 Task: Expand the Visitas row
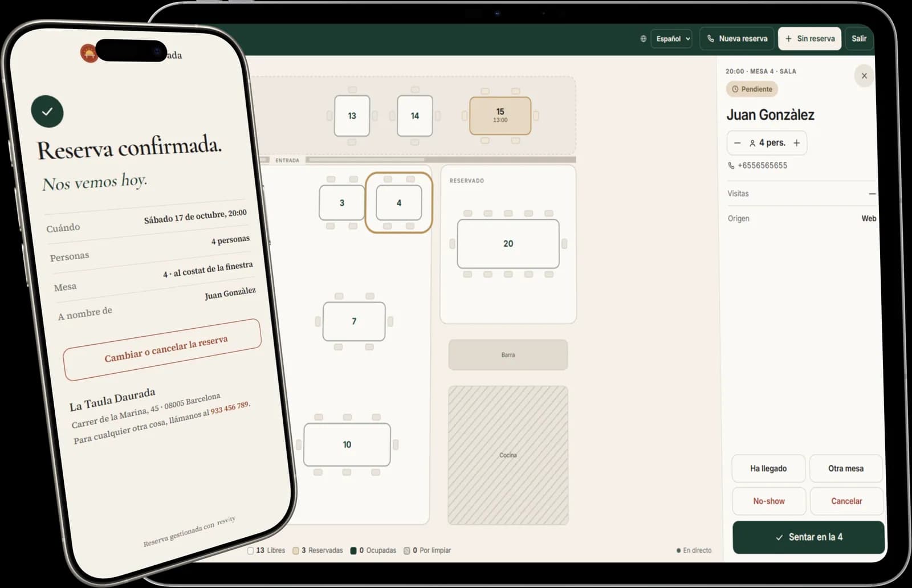coord(801,194)
